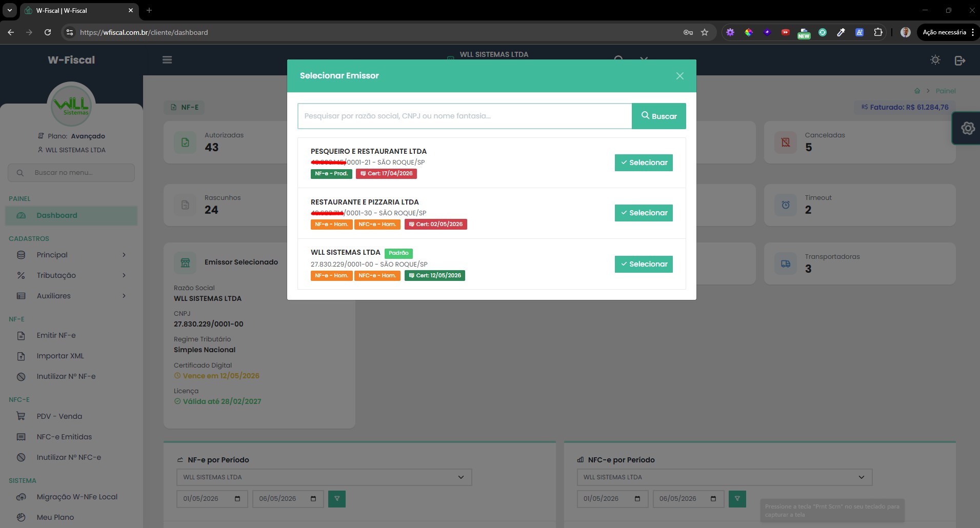Click the Buscar search button

click(659, 116)
